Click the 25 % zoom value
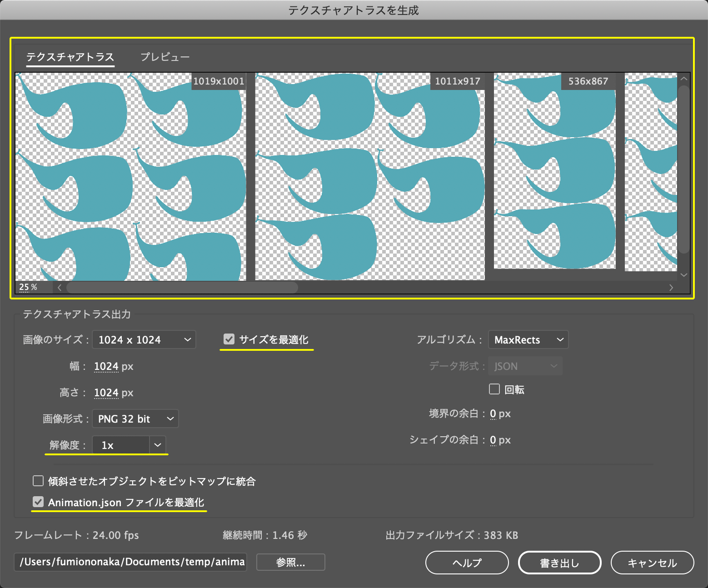The height and width of the screenshot is (588, 708). tap(28, 287)
